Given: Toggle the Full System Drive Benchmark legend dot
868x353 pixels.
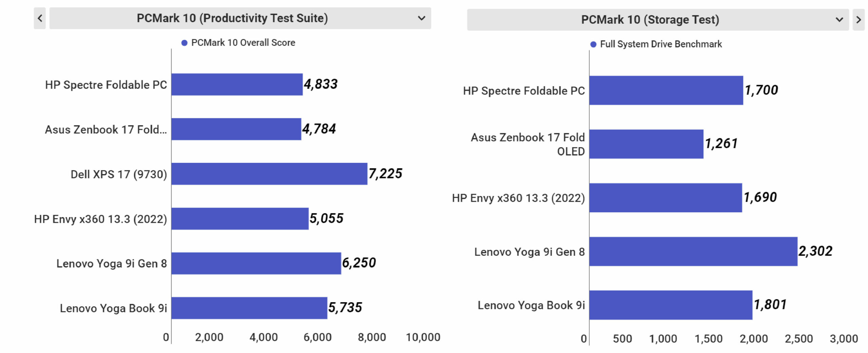Looking at the screenshot, I should 593,44.
